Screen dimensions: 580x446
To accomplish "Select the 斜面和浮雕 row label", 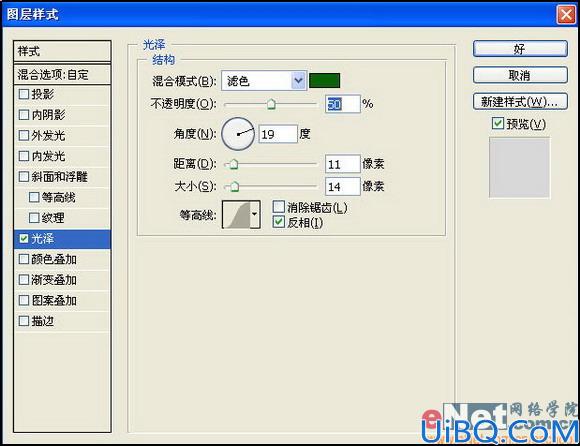I will pos(60,176).
